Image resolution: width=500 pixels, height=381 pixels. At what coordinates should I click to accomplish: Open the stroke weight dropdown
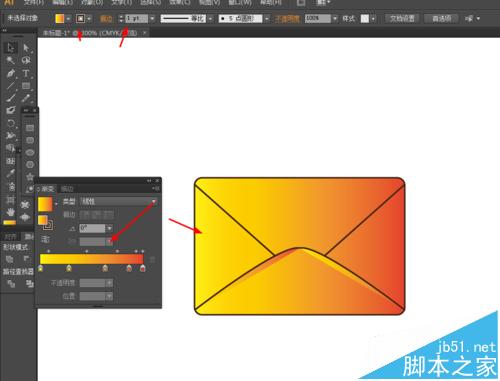click(x=152, y=19)
